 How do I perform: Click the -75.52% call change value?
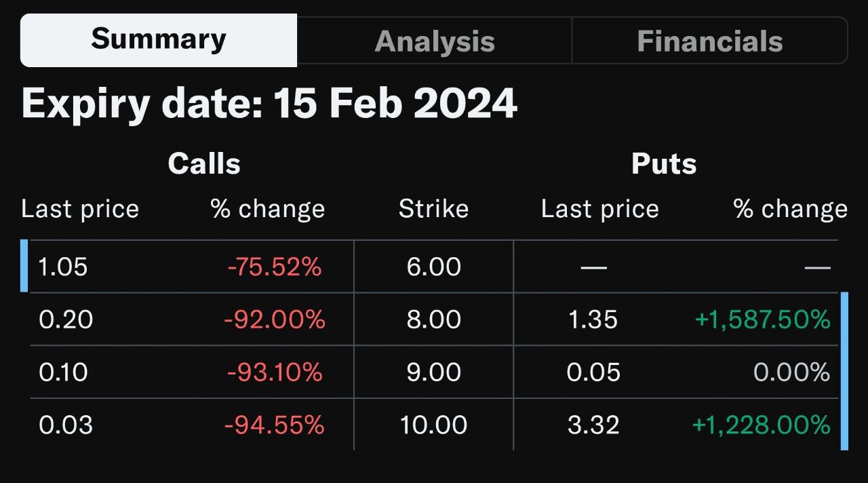click(275, 267)
